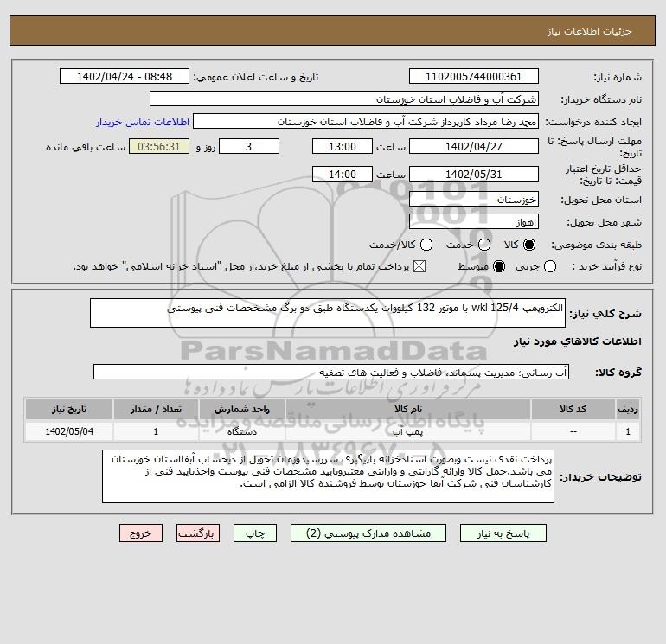Click the استان محل تحویل field خوزستان

click(x=474, y=199)
